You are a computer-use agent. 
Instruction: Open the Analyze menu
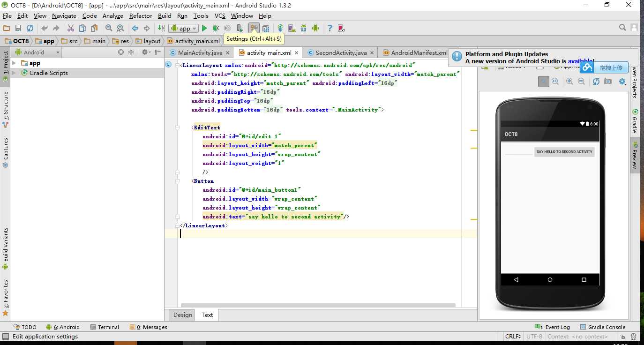[112, 16]
